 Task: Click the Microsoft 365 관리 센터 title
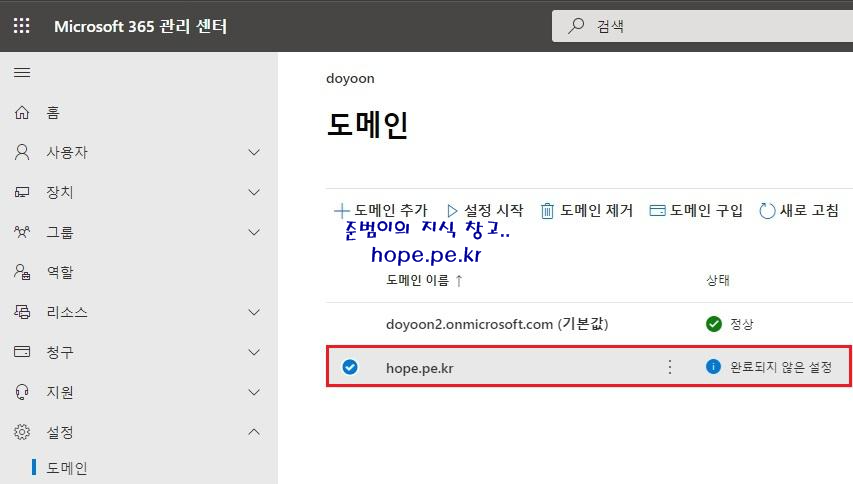pyautogui.click(x=140, y=26)
